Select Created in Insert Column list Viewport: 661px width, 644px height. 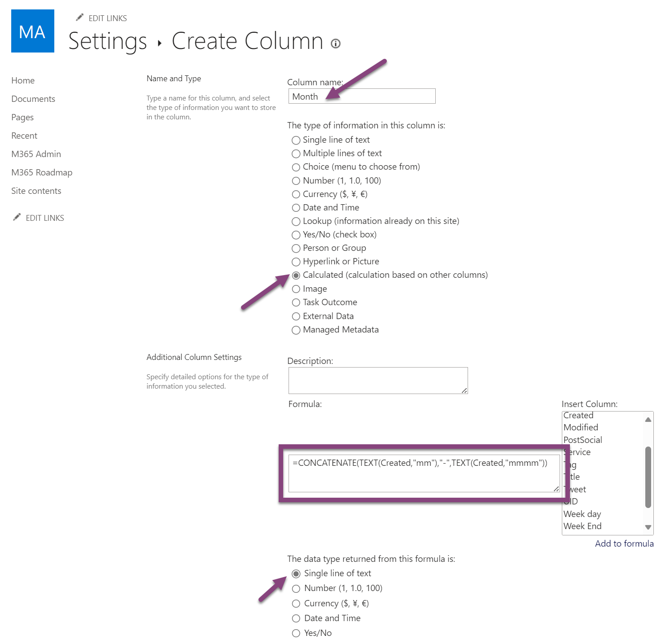(578, 416)
